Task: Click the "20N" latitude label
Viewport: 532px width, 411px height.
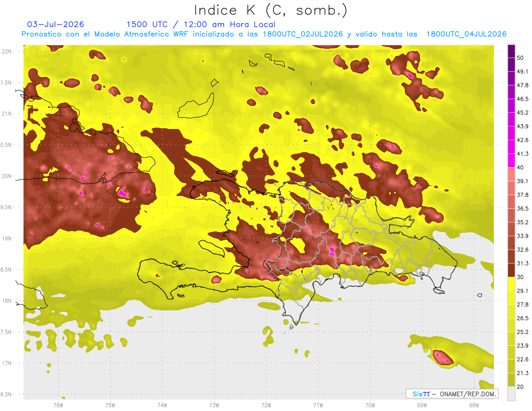Action: tap(7, 176)
